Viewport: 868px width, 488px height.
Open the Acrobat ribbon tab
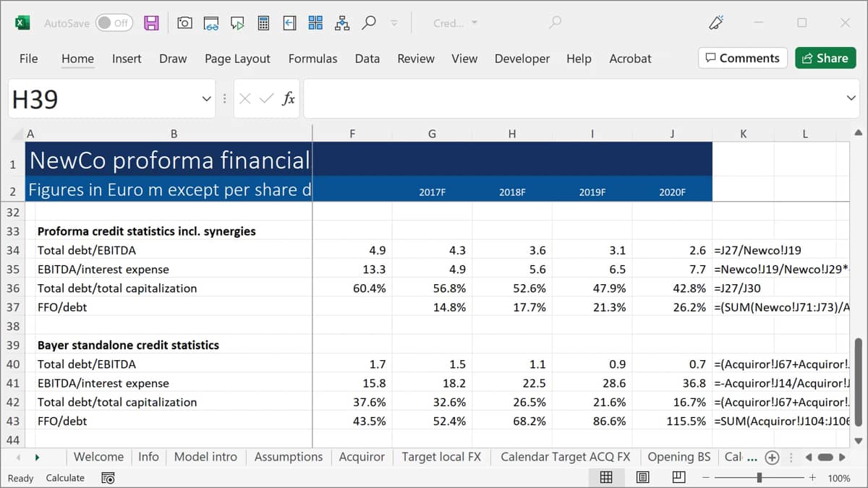point(630,59)
